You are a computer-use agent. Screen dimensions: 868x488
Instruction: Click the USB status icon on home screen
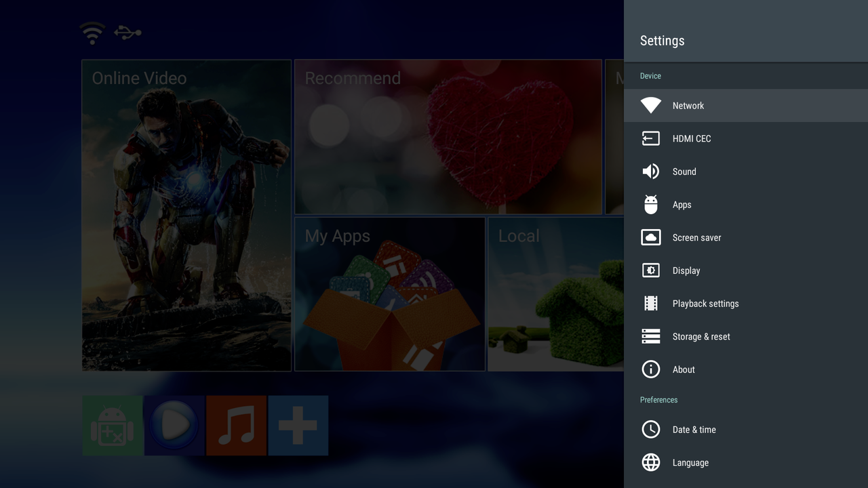[127, 32]
